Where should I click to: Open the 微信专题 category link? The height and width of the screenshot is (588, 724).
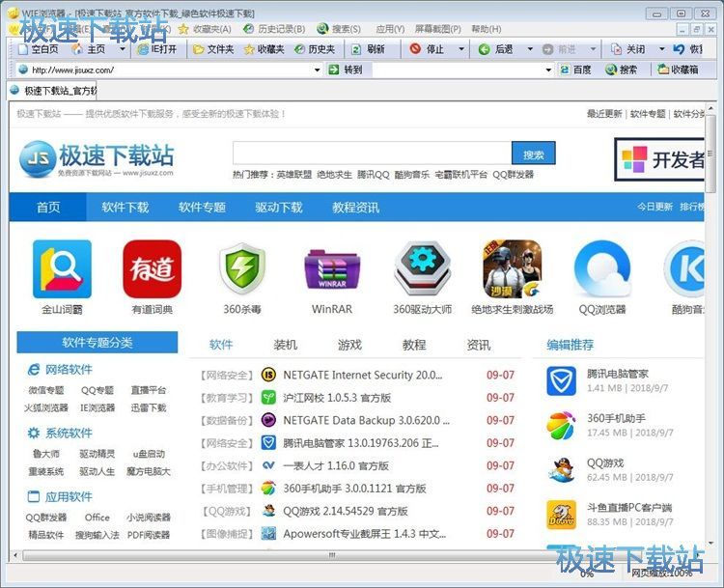[46, 390]
